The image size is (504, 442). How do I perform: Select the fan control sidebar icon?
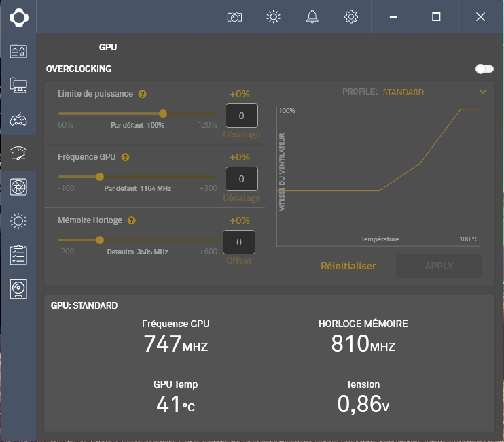[18, 186]
